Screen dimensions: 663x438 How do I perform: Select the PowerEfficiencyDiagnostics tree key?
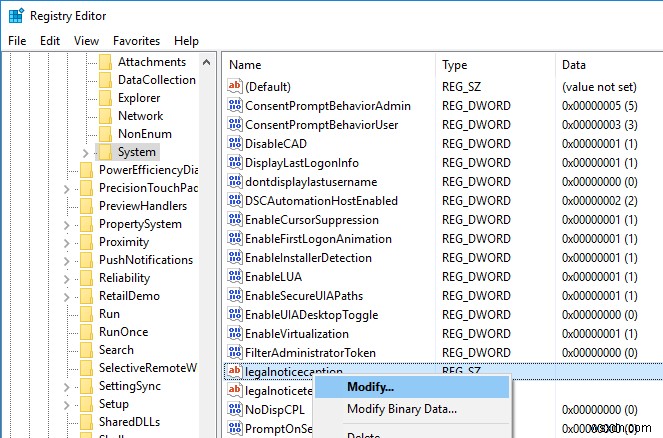tap(148, 170)
